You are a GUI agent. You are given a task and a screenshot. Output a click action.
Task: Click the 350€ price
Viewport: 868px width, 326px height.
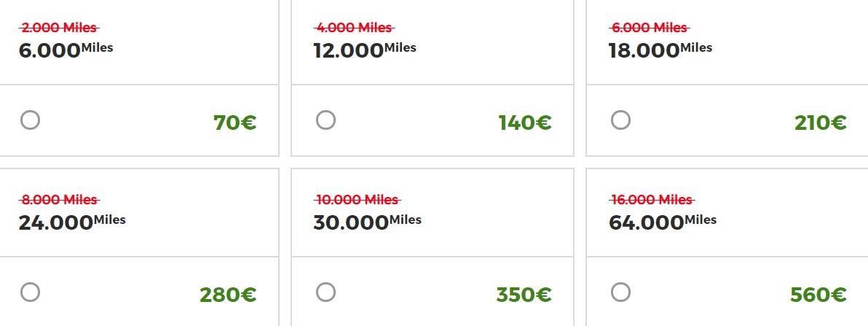click(524, 295)
